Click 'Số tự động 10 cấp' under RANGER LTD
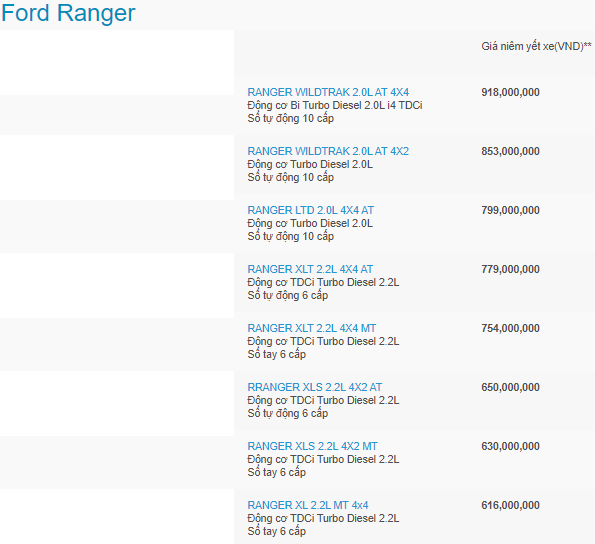The width and height of the screenshot is (595, 544). [291, 236]
